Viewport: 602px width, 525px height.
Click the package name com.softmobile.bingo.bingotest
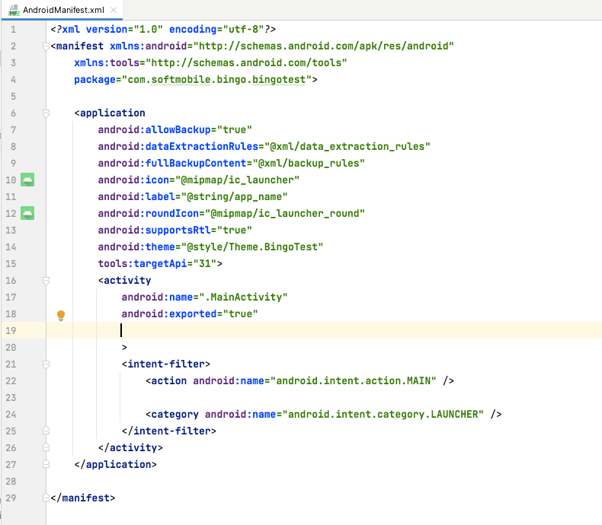pos(217,79)
